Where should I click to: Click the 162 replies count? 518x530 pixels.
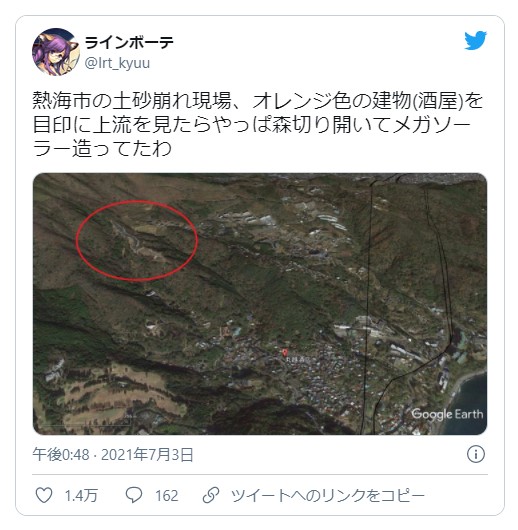(x=167, y=496)
